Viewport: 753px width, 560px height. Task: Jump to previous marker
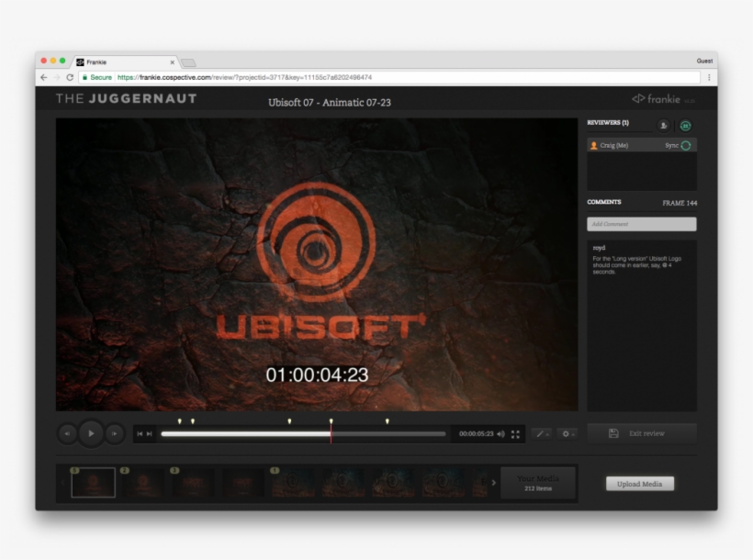click(140, 434)
